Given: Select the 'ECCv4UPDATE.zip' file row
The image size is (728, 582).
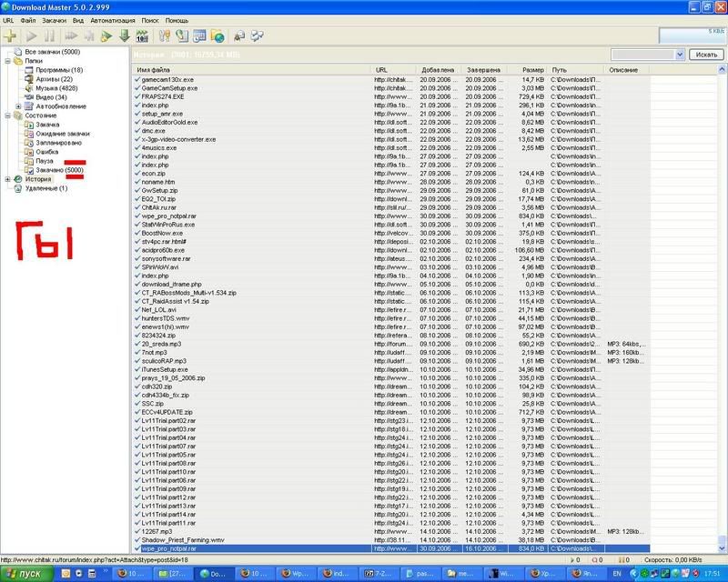Looking at the screenshot, I should point(391,412).
